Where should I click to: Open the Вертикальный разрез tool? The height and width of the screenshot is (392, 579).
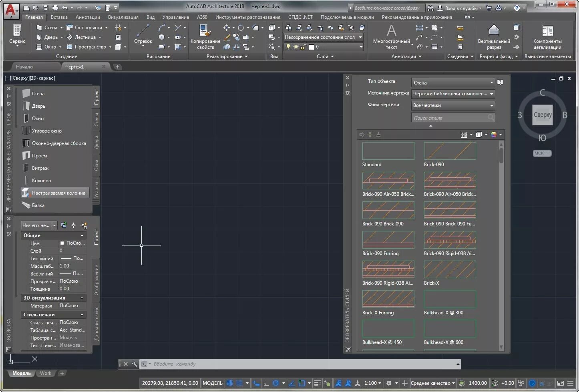coord(494,36)
